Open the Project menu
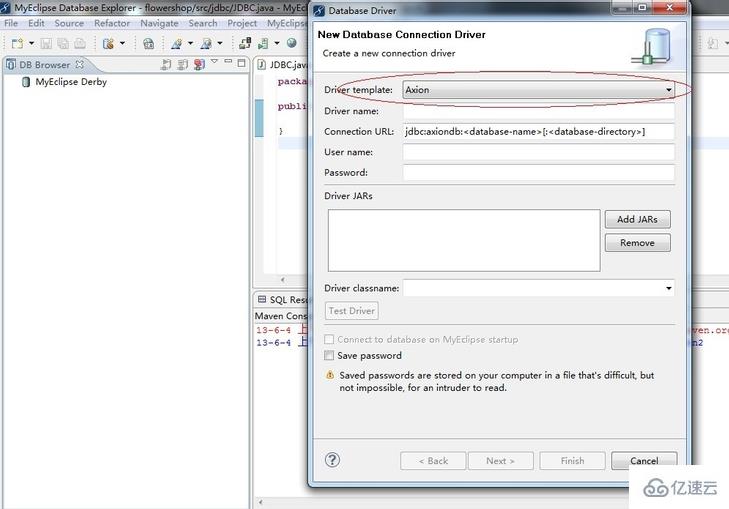Screen dimensions: 729x509 pyautogui.click(x=242, y=23)
